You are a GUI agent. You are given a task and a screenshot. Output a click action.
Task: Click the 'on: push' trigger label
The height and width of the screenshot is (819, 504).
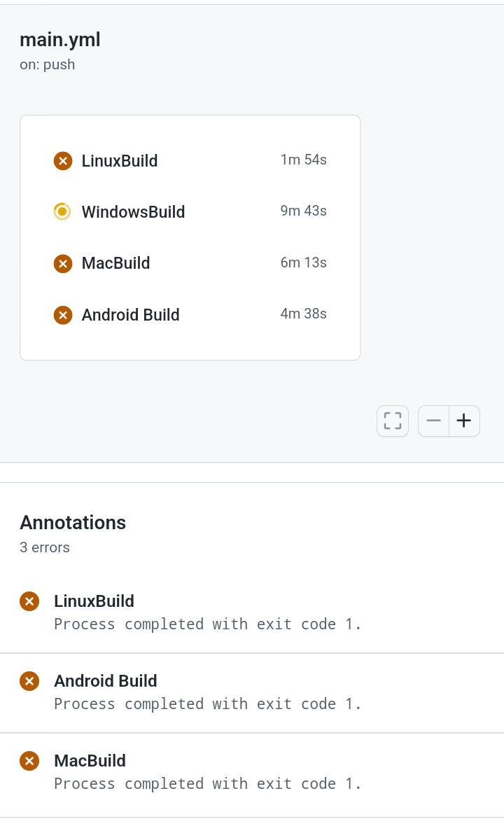[47, 64]
